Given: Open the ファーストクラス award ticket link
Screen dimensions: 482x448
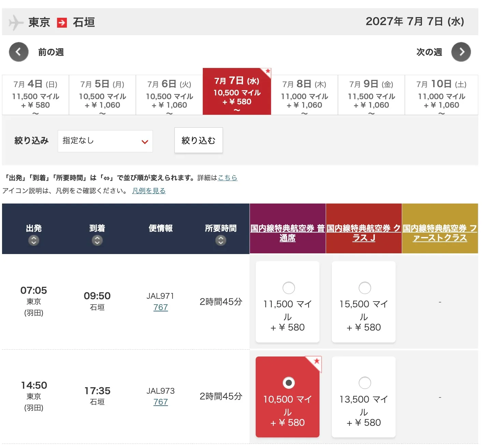Looking at the screenshot, I should 440,233.
